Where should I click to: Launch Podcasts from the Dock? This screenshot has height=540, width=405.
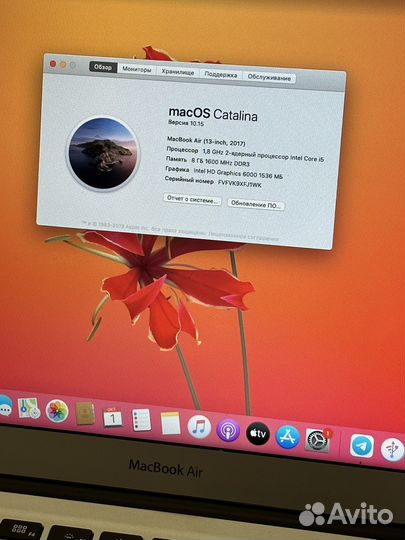tap(228, 430)
